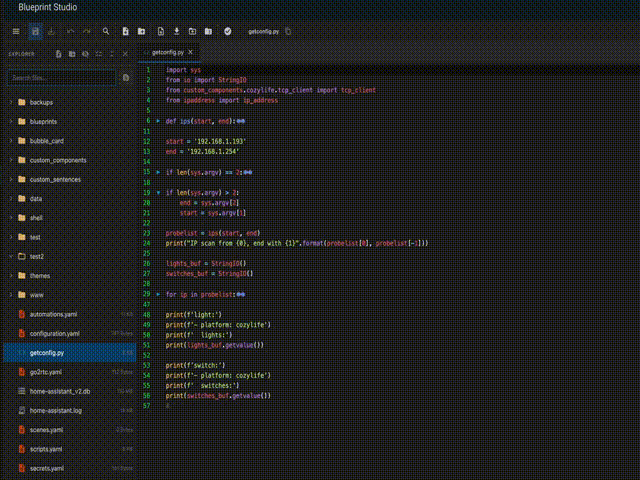Switch to the getconfig.py editor tab
The image size is (640, 480).
(169, 52)
